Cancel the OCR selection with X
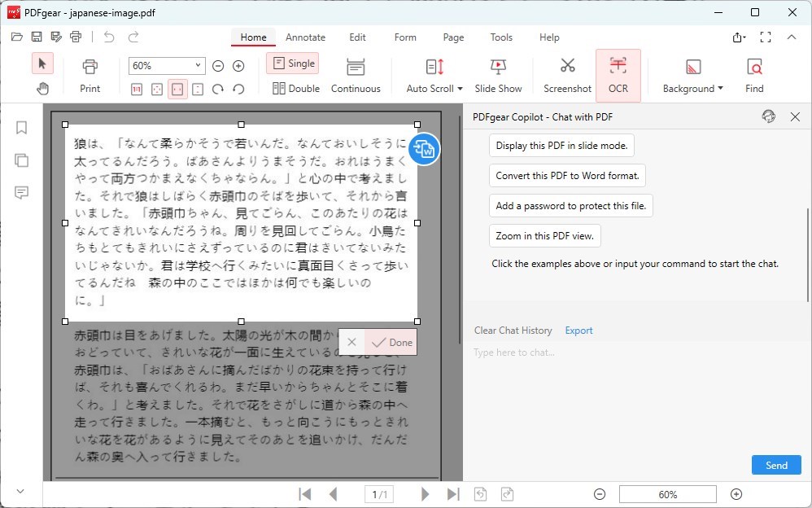The image size is (812, 508). click(351, 342)
